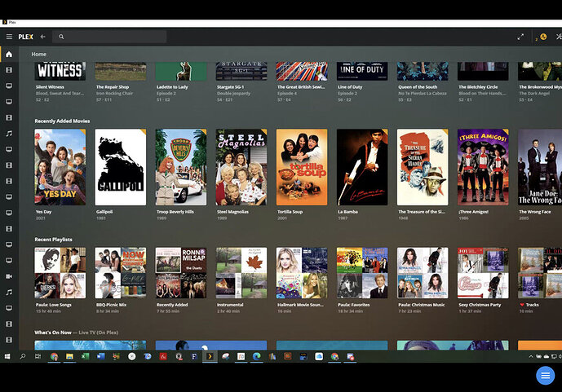Viewport: 562px width, 392px height.
Task: Click the 'Line of Duty' show title
Action: coord(350,86)
